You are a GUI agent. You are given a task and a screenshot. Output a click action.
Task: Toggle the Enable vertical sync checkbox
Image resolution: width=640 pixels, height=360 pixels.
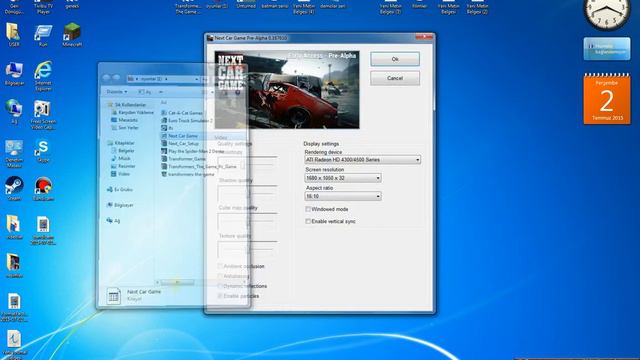click(x=308, y=221)
